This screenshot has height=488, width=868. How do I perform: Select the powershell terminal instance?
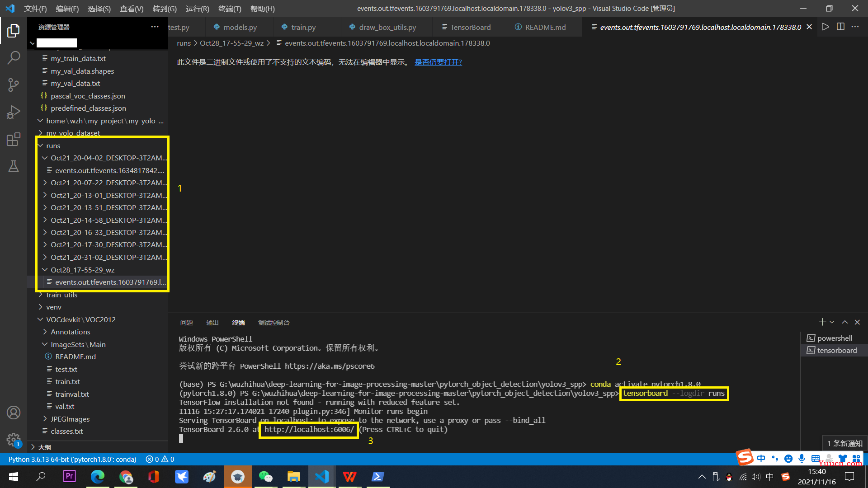tap(834, 338)
